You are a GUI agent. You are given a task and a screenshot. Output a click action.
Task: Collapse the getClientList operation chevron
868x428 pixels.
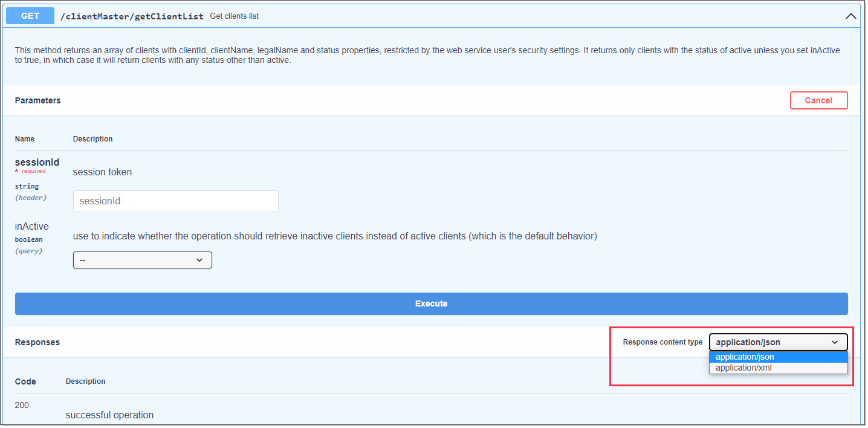[850, 16]
